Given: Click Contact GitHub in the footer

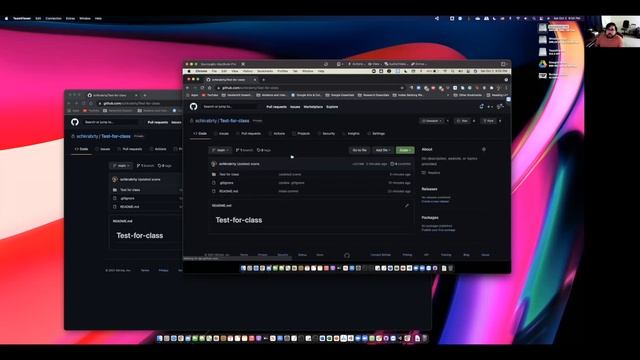Looking at the screenshot, I should pyautogui.click(x=380, y=255).
